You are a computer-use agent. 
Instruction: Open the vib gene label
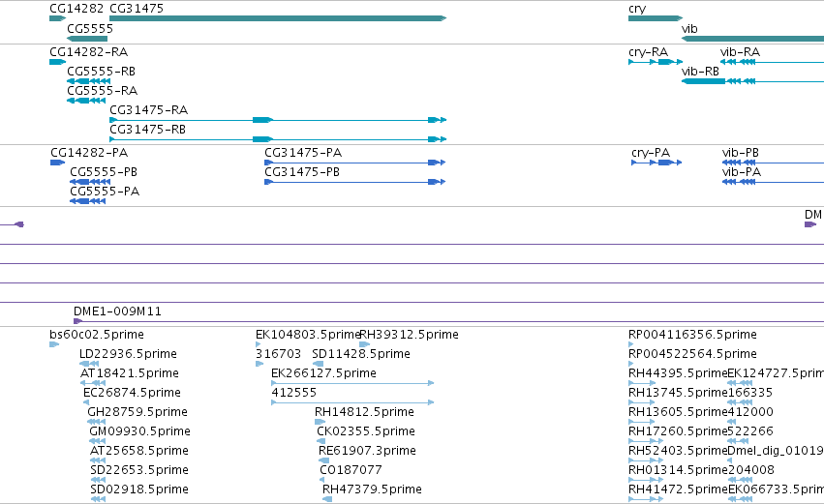pos(689,29)
